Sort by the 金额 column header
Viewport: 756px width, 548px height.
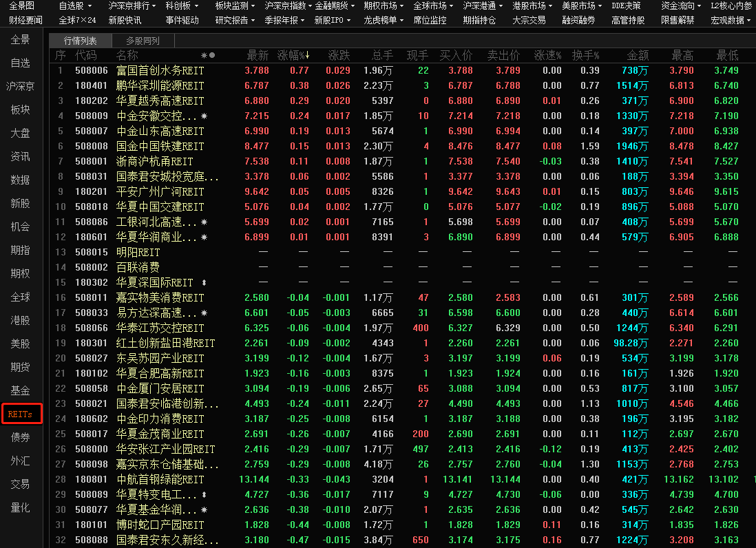tap(638, 56)
